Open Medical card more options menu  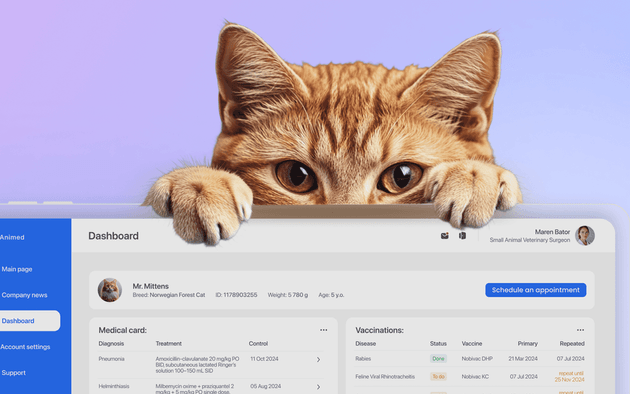click(x=323, y=330)
